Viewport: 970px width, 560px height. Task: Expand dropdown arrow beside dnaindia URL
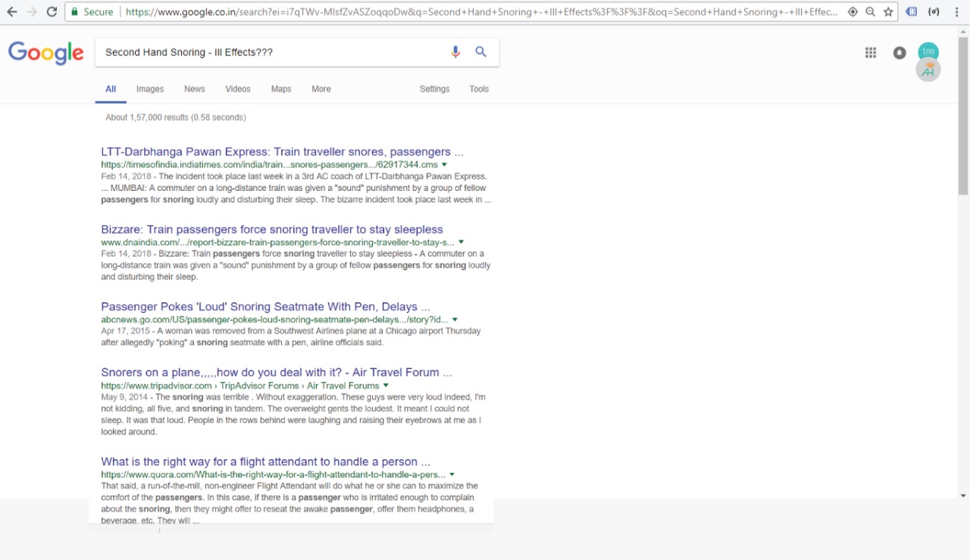click(462, 242)
